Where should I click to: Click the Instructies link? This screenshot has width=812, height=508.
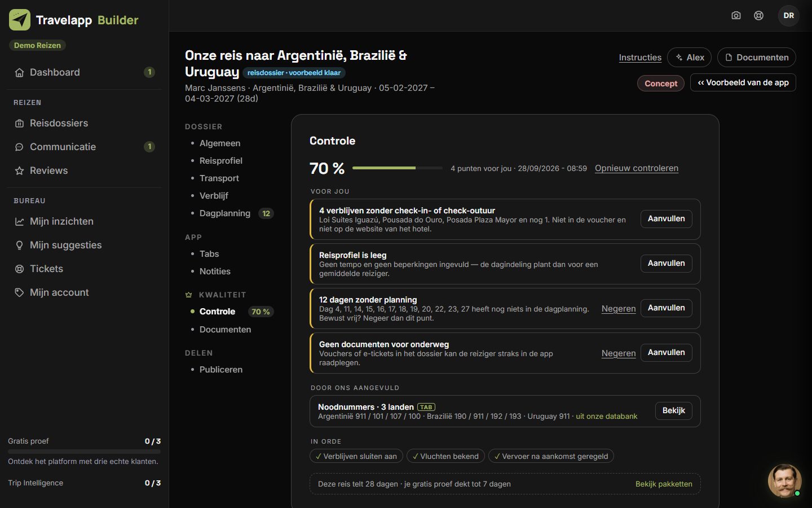point(640,58)
